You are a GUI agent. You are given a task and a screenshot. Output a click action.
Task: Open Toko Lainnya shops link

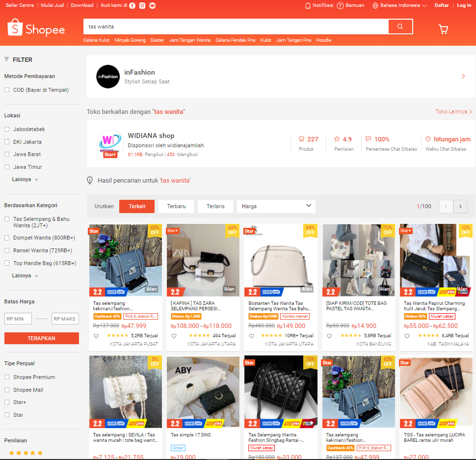click(x=453, y=112)
